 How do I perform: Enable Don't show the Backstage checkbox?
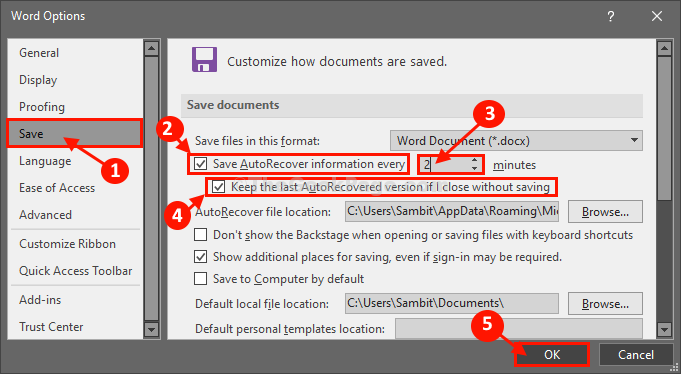coord(200,235)
